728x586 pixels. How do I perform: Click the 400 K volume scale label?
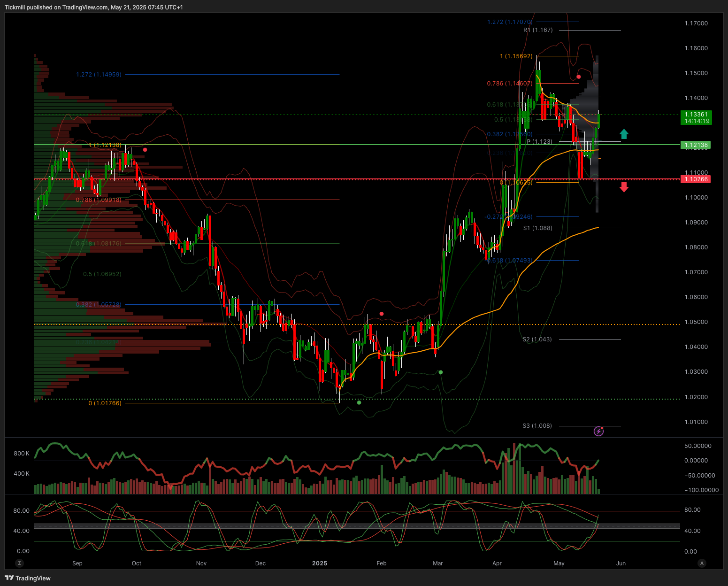tap(22, 474)
